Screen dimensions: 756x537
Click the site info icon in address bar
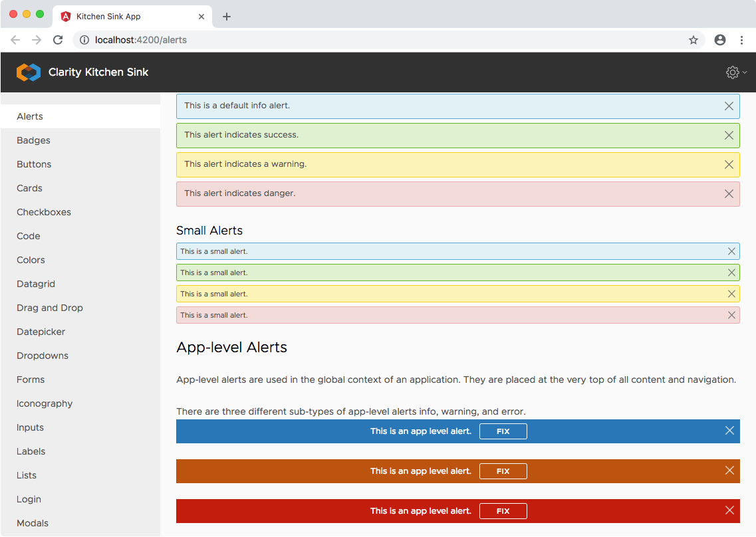(84, 40)
